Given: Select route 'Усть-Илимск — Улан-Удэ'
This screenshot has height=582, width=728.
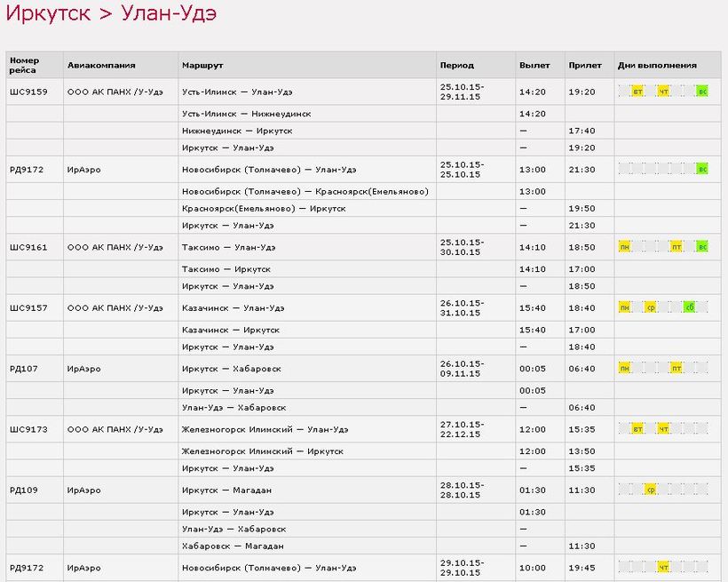Looking at the screenshot, I should click(237, 92).
